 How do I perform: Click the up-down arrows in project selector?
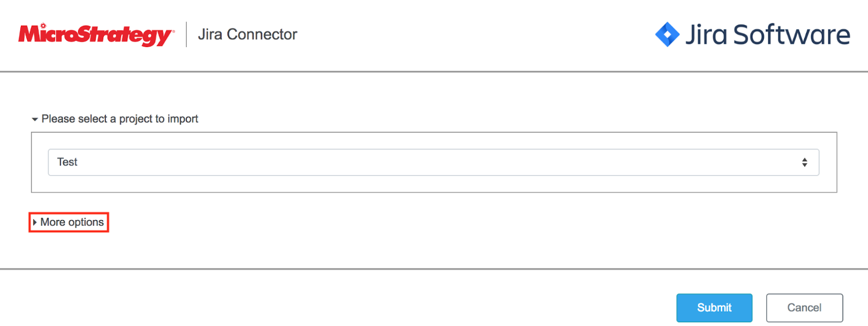coord(804,162)
